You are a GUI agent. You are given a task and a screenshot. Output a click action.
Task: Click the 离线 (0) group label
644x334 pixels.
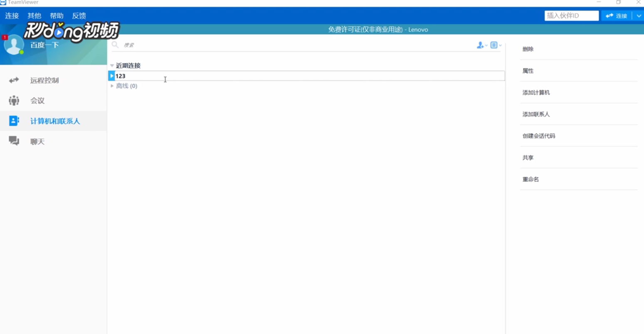coord(127,86)
